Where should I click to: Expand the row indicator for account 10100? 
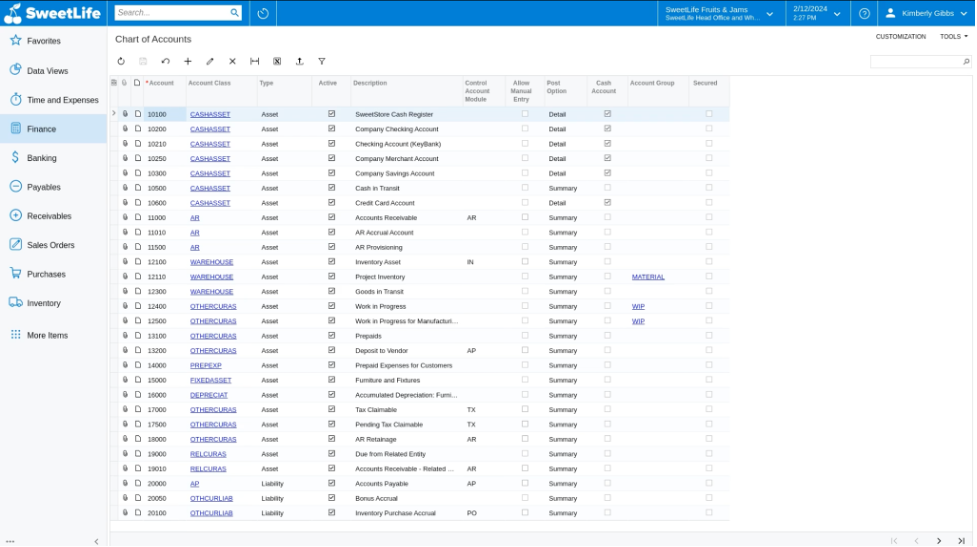[x=114, y=114]
